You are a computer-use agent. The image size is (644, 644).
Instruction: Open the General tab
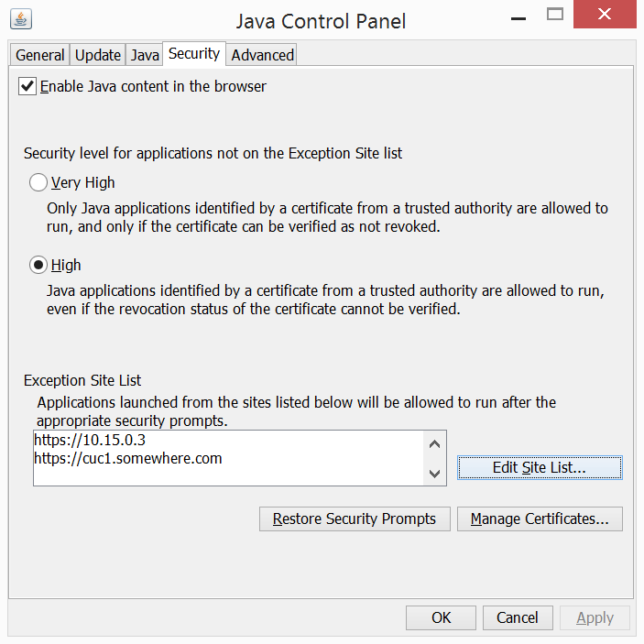pyautogui.click(x=39, y=55)
